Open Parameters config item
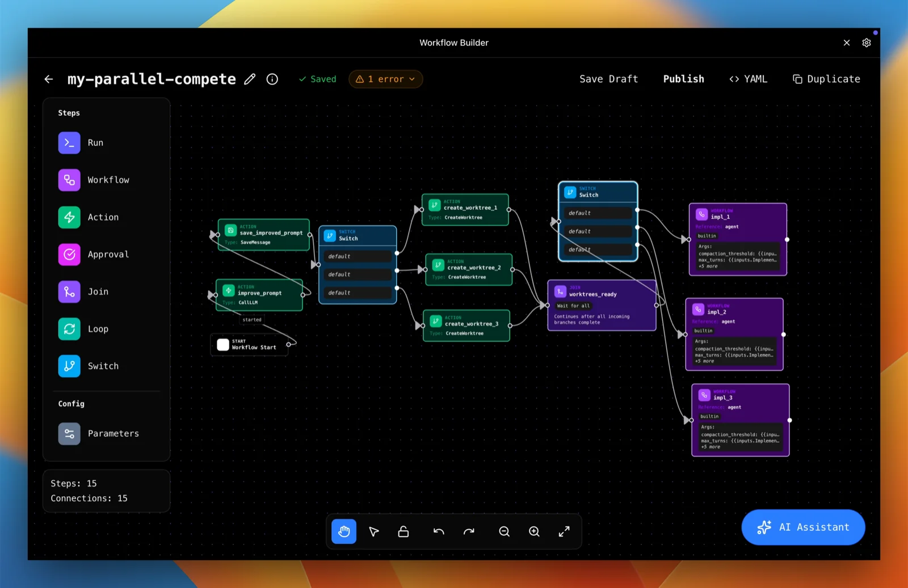908x588 pixels. click(x=99, y=434)
